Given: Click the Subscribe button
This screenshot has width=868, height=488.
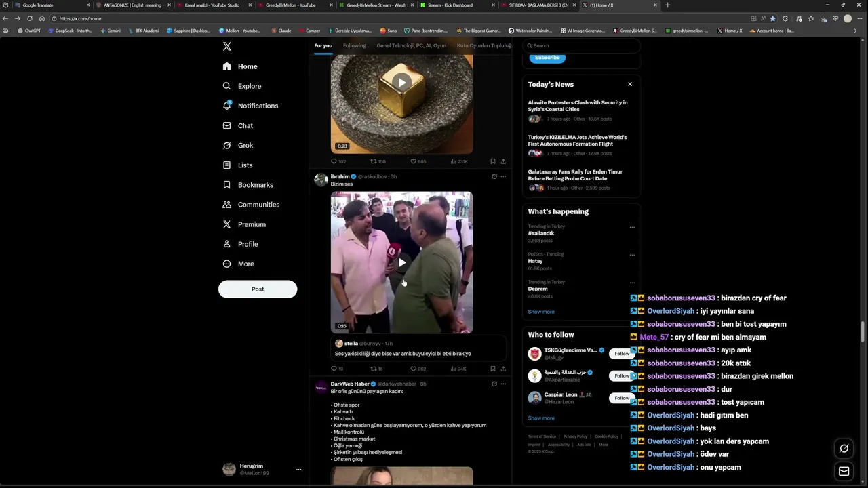Looking at the screenshot, I should pos(547,58).
